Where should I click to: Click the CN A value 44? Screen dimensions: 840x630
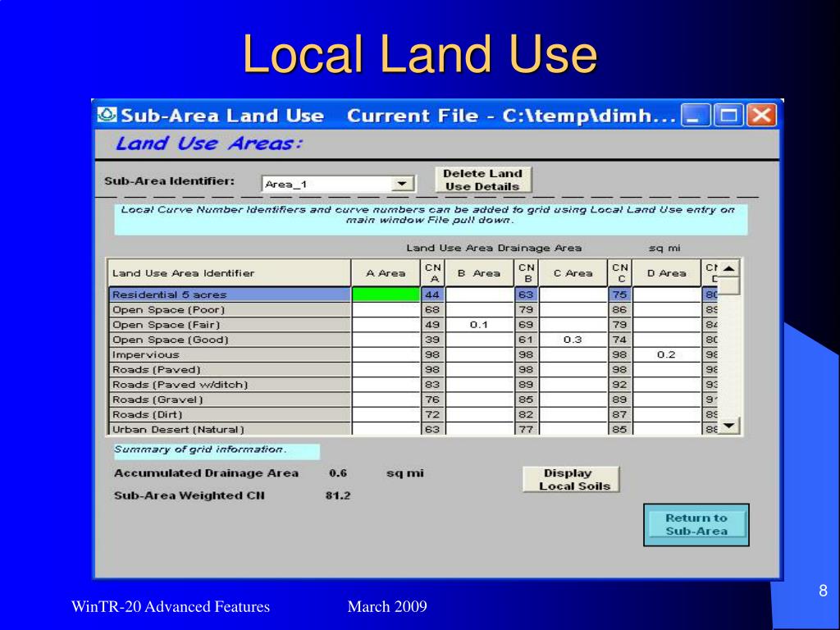point(433,294)
